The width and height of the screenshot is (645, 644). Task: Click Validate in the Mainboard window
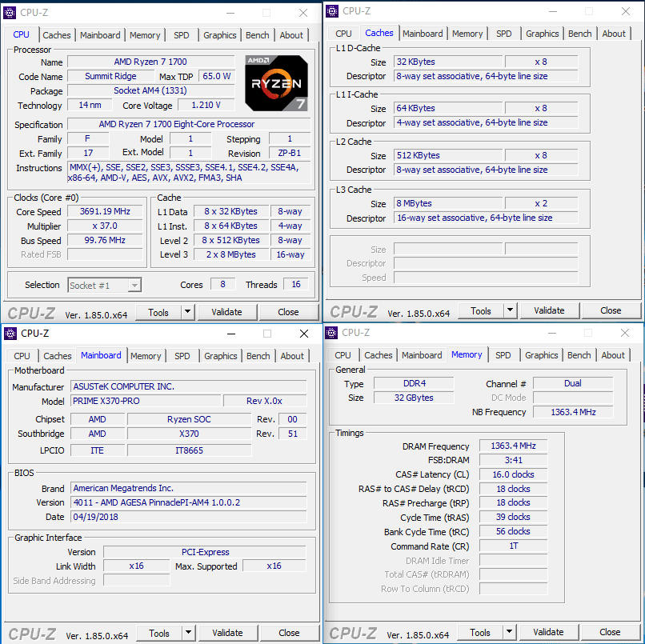click(227, 633)
